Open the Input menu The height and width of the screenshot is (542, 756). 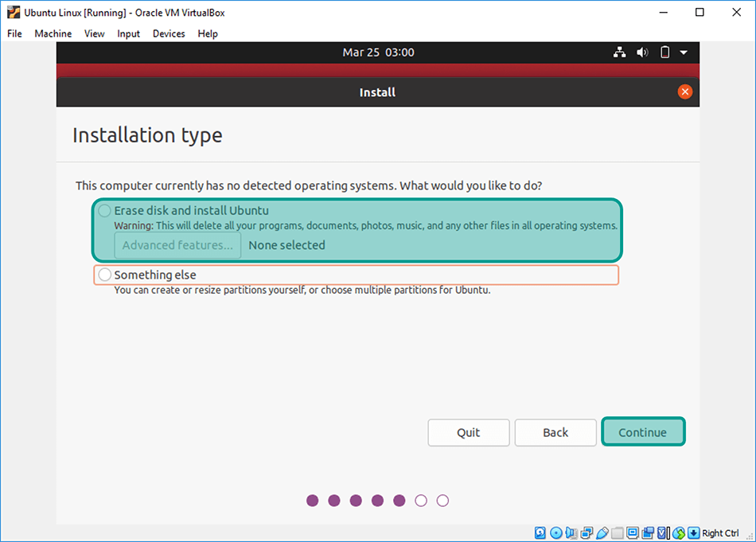click(128, 33)
